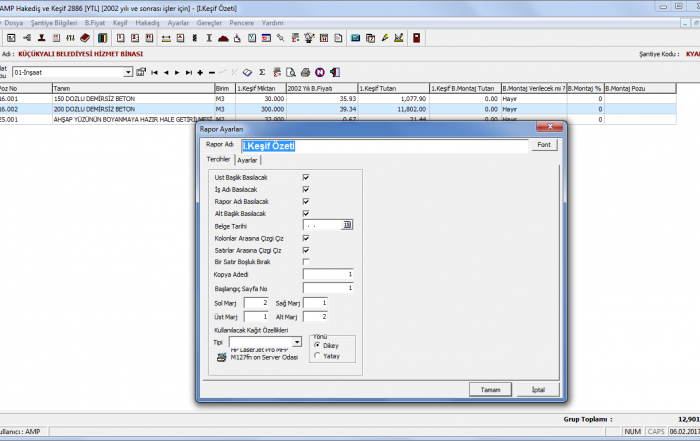
Task: Select the Yatay orientation radio button
Action: (x=318, y=355)
